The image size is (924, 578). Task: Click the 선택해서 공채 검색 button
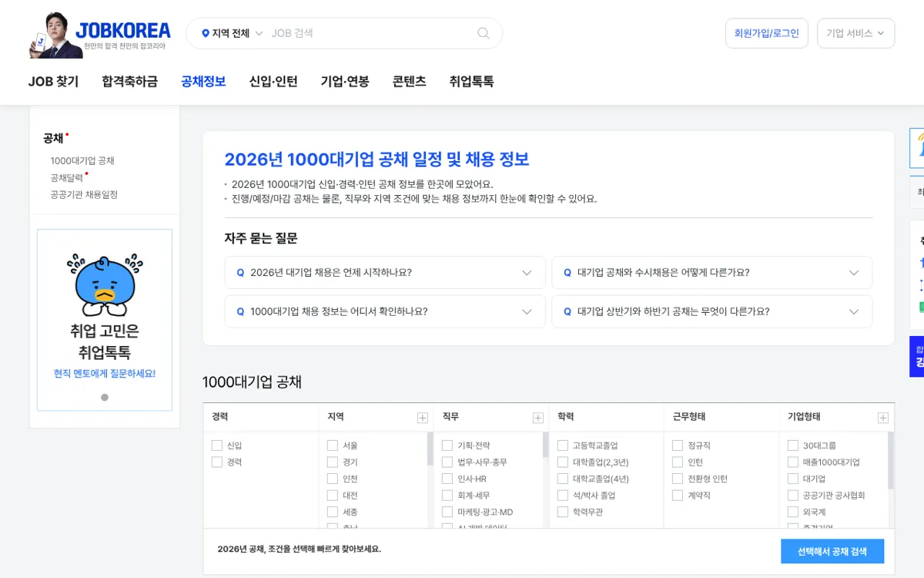(832, 551)
